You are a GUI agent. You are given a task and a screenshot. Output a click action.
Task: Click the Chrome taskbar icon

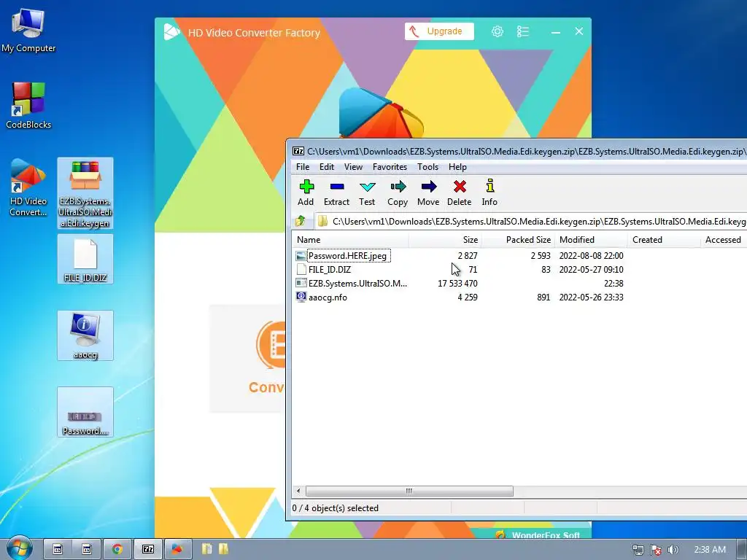pyautogui.click(x=117, y=549)
